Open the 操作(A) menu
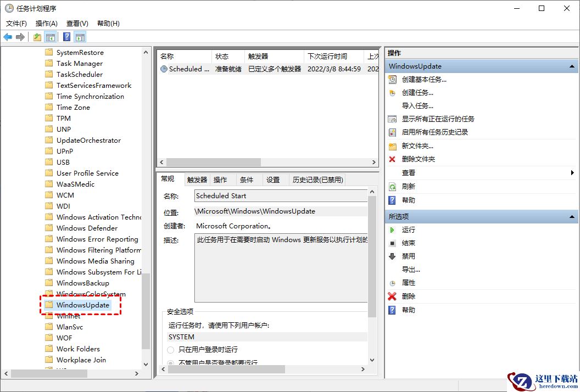The width and height of the screenshot is (580, 392). [47, 24]
